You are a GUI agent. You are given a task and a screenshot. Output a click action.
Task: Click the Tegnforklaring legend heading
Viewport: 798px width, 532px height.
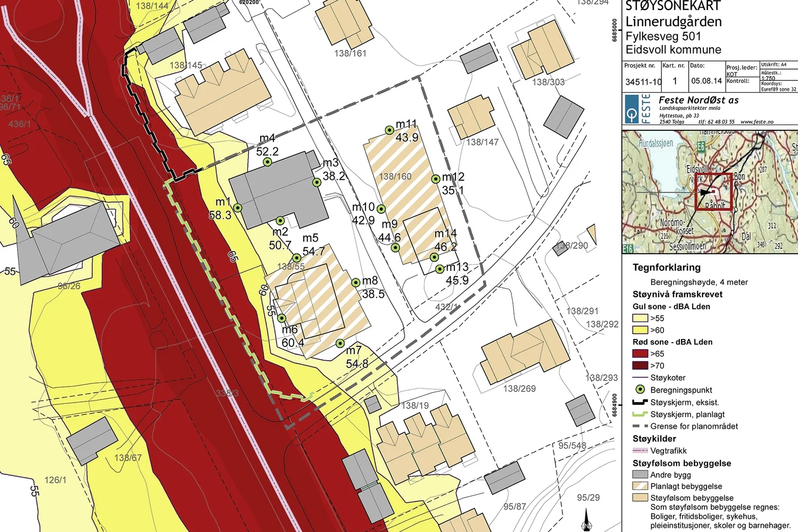coord(667,268)
